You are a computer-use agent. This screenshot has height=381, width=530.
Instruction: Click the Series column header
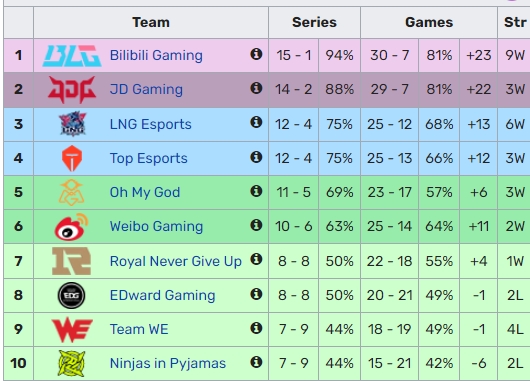314,22
